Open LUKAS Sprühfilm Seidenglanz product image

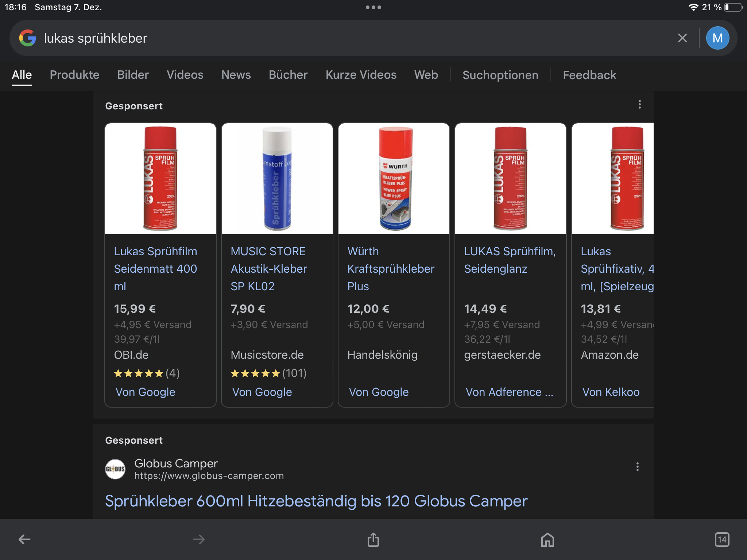click(511, 179)
